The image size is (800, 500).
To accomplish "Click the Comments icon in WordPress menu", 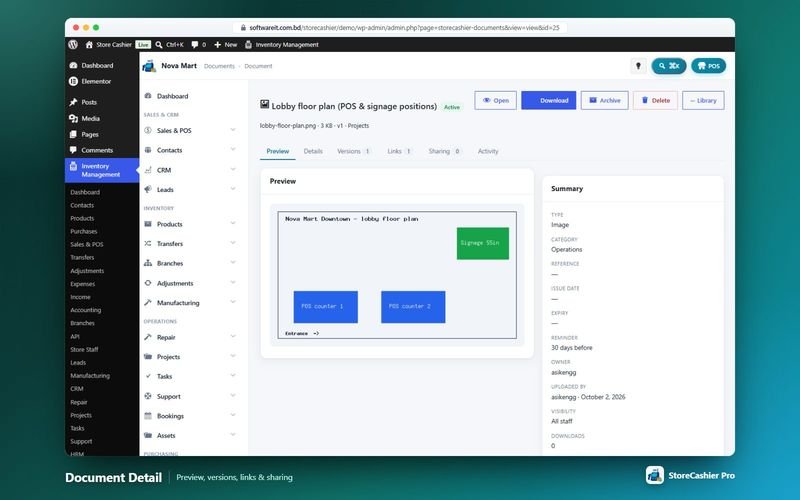I will (73, 150).
